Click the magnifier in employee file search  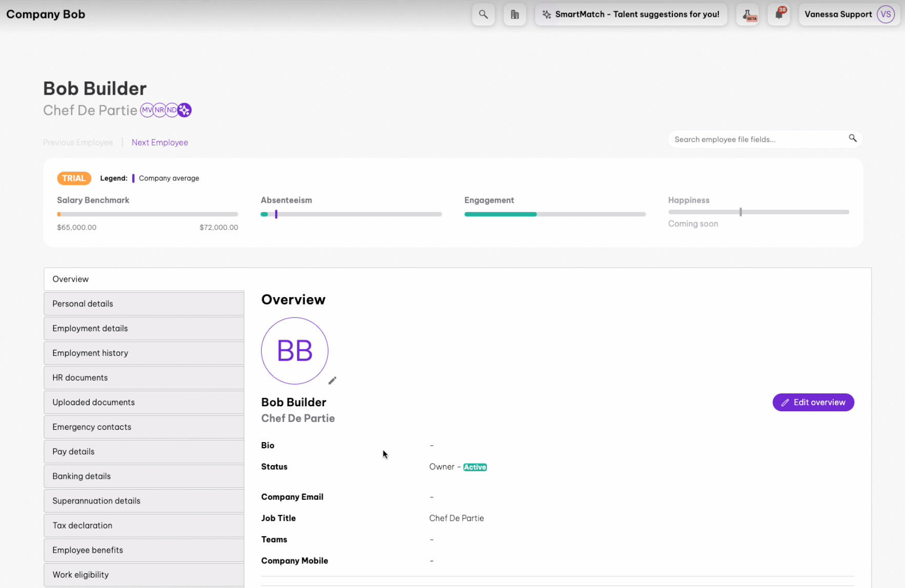click(x=853, y=138)
